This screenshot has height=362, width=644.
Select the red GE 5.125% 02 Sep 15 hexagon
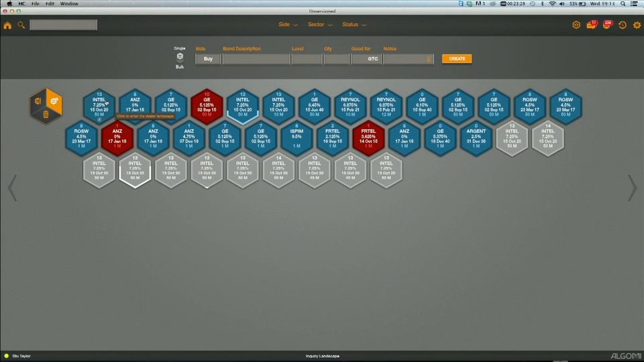pyautogui.click(x=207, y=106)
